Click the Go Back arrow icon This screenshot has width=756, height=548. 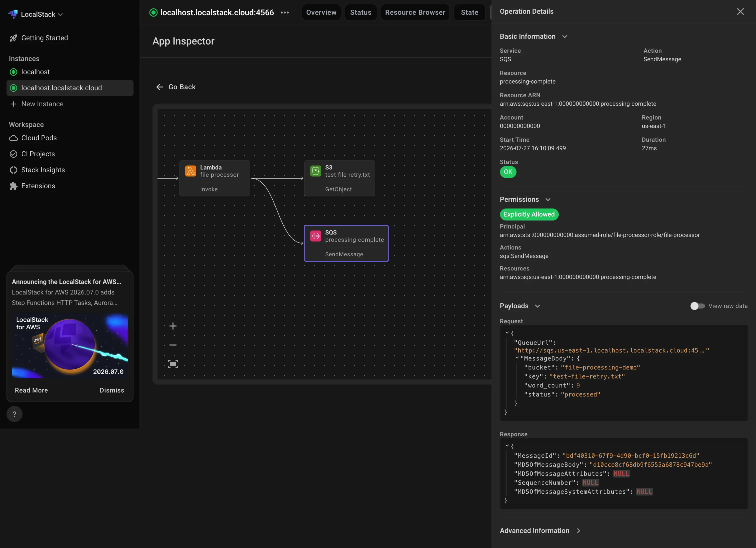(x=160, y=87)
